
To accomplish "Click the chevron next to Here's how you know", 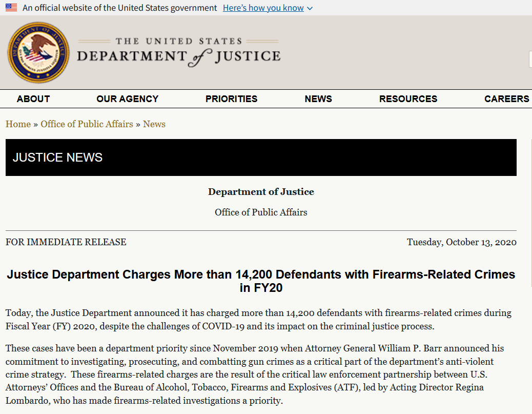I will (310, 8).
